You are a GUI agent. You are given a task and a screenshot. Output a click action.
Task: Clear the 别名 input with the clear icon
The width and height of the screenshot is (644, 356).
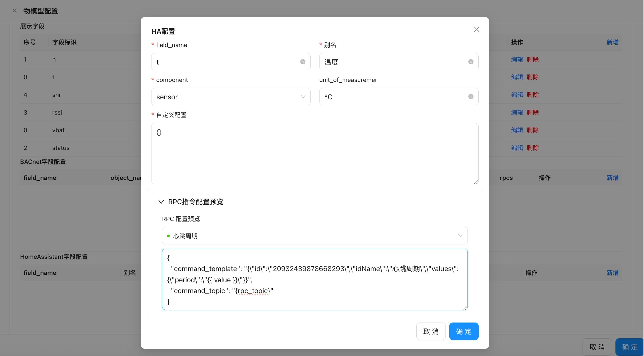[x=471, y=62]
